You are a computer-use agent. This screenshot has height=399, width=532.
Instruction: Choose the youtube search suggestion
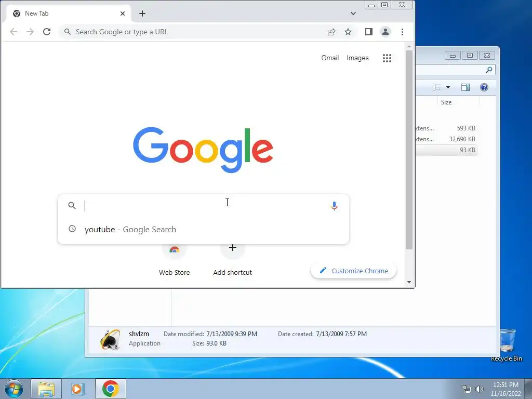[x=204, y=229]
